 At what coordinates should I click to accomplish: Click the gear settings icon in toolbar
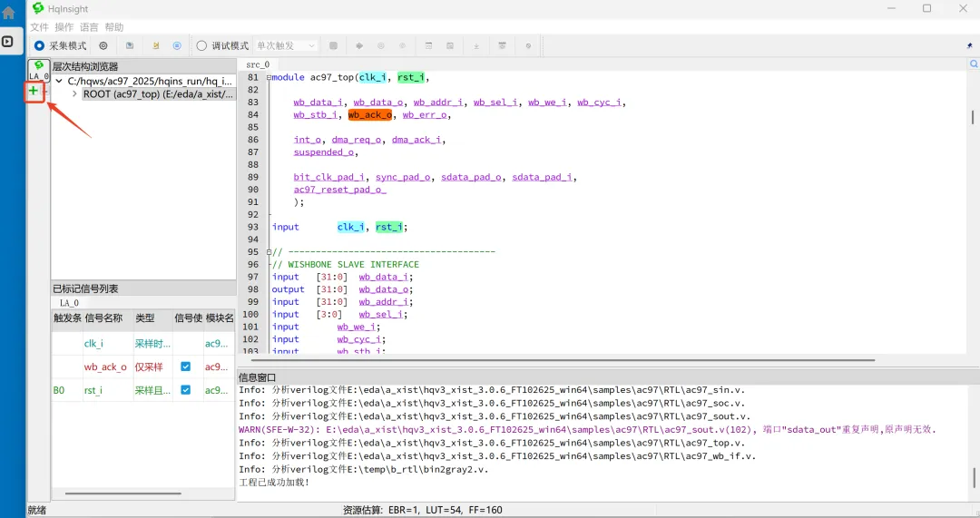(103, 45)
